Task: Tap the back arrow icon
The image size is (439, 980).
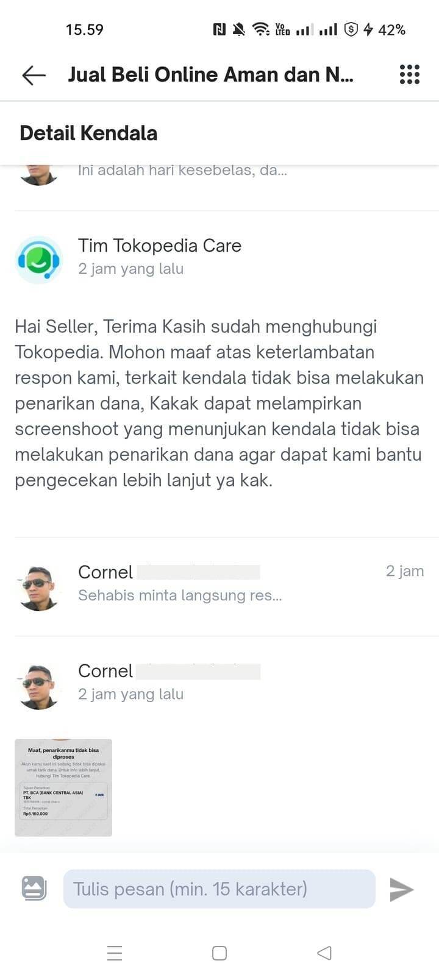Action: click(34, 75)
